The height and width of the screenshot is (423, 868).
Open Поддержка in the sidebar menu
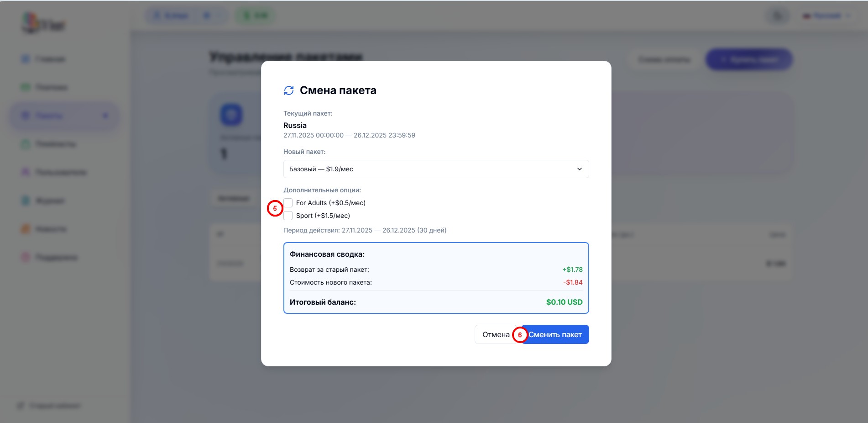tap(56, 257)
